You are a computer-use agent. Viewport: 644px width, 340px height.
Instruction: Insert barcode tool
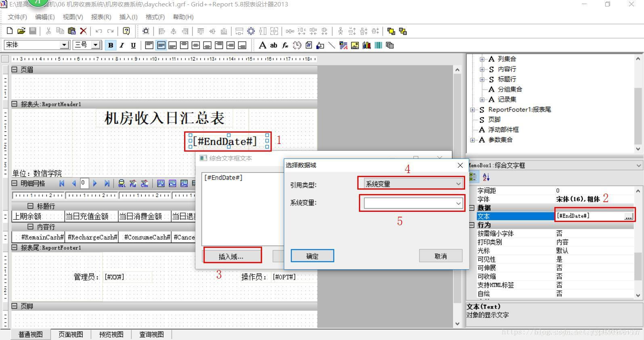(378, 45)
